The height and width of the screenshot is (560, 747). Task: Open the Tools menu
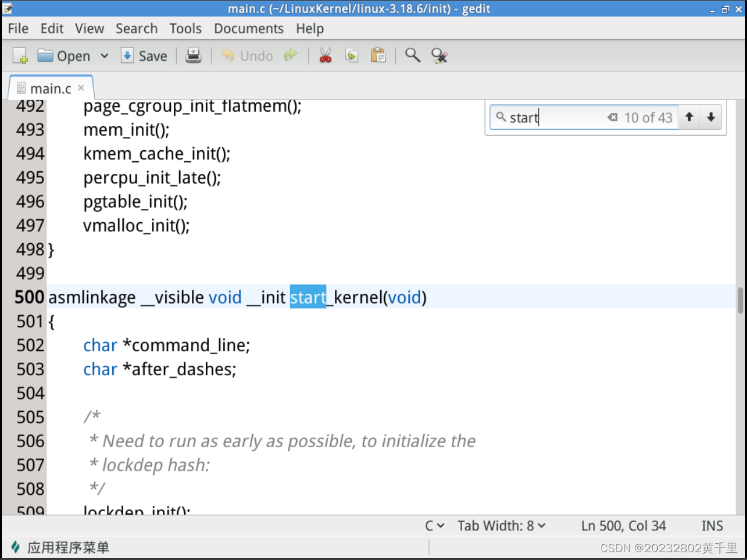185,28
